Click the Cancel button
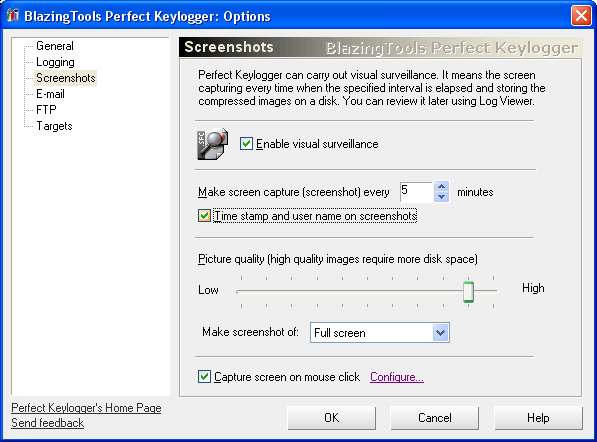 pos(434,418)
